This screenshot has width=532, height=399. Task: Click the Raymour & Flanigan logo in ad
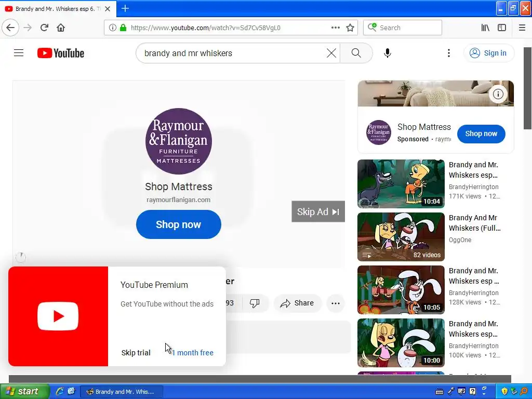coord(179,141)
